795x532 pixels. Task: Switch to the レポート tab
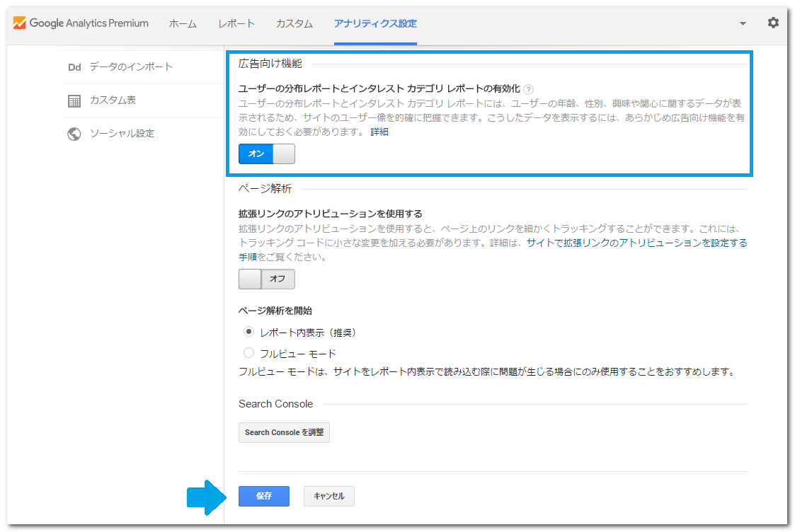pyautogui.click(x=236, y=23)
